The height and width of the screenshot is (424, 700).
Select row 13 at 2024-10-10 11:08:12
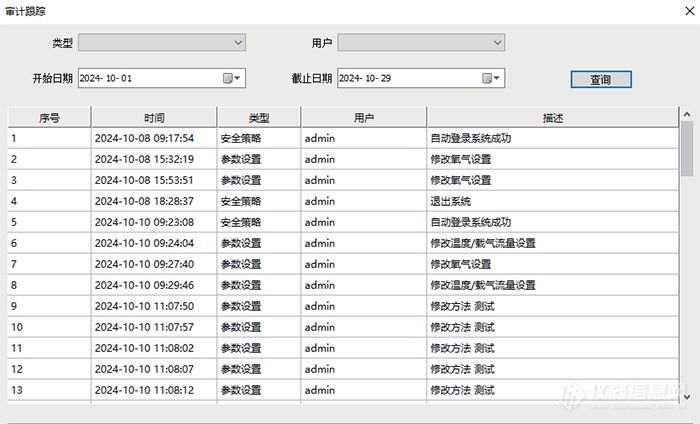(x=144, y=390)
